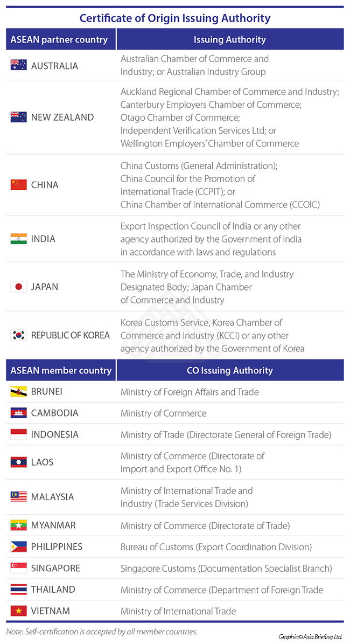Click the Myanmar flag icon

coord(18,525)
